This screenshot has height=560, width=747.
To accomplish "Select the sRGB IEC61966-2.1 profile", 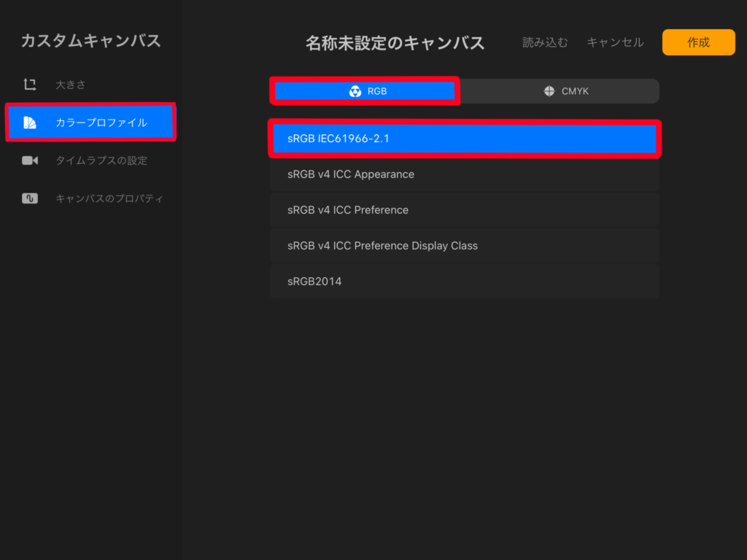I will [465, 139].
